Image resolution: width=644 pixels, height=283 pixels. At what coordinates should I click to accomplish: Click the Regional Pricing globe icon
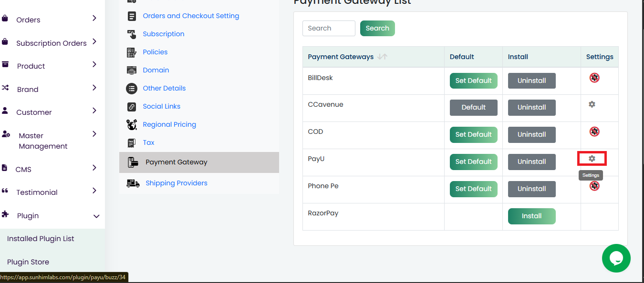tap(132, 125)
